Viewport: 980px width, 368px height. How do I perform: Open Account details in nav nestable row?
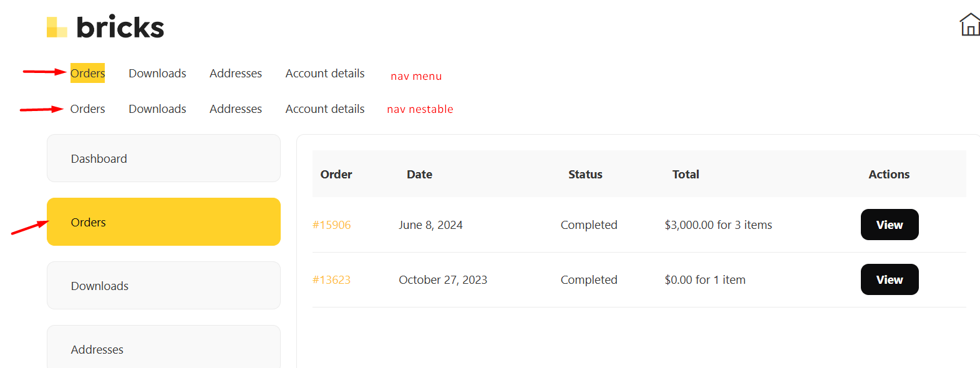click(325, 109)
